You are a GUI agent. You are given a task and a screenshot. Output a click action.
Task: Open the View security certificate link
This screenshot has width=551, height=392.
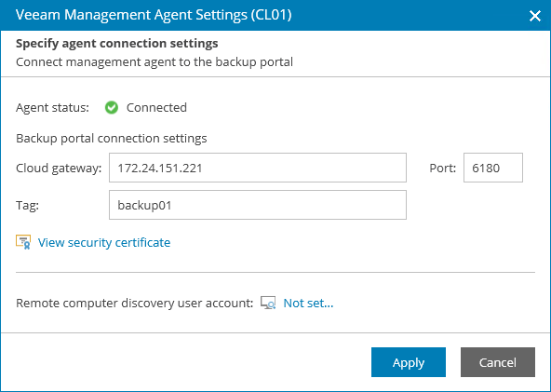[104, 243]
